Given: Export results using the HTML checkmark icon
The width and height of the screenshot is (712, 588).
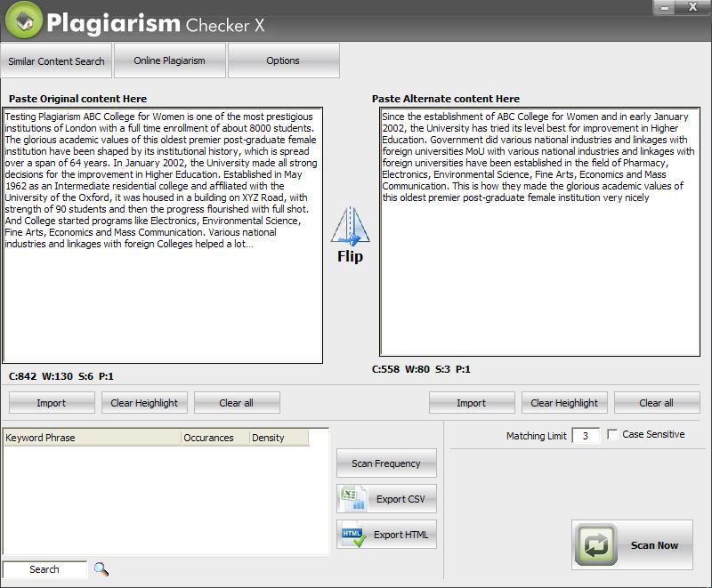Looking at the screenshot, I should tap(353, 535).
